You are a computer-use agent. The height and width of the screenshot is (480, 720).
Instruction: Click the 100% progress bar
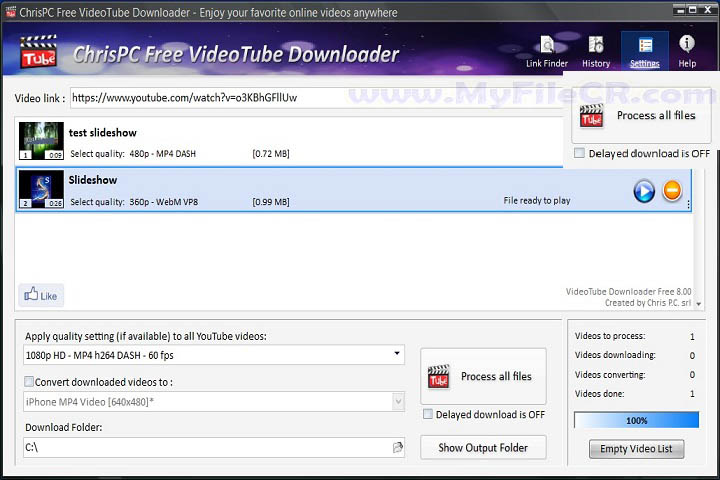coord(636,420)
